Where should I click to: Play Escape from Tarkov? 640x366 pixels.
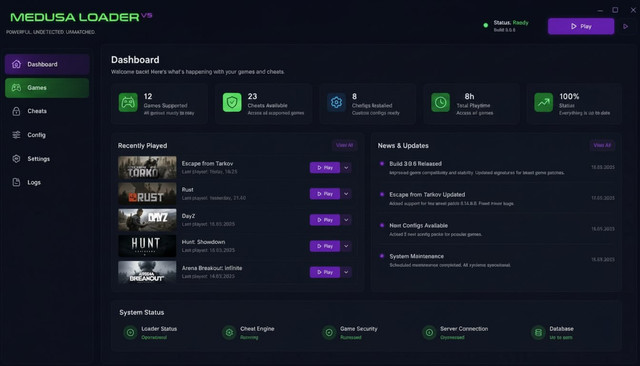pos(325,168)
